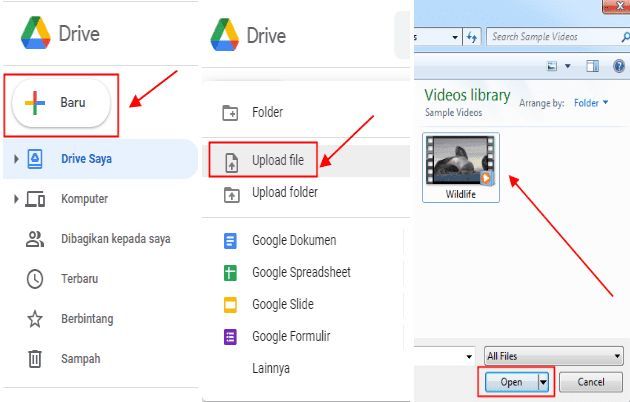Click the Upload file icon
This screenshot has height=402, width=630.
coord(231,163)
